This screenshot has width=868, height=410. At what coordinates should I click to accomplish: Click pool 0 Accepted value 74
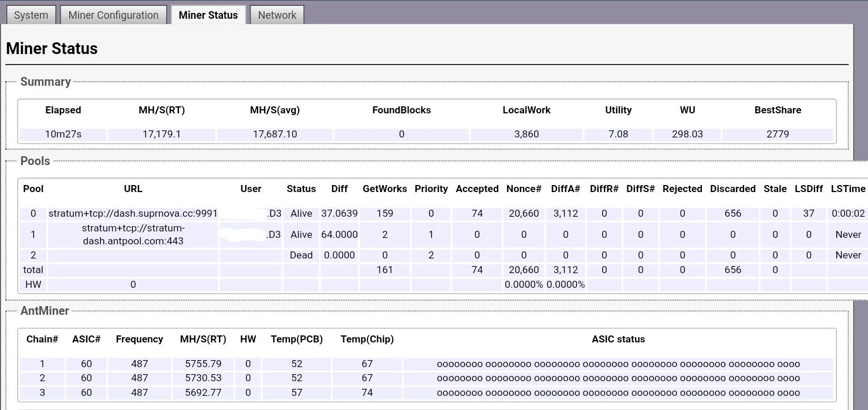click(x=477, y=214)
